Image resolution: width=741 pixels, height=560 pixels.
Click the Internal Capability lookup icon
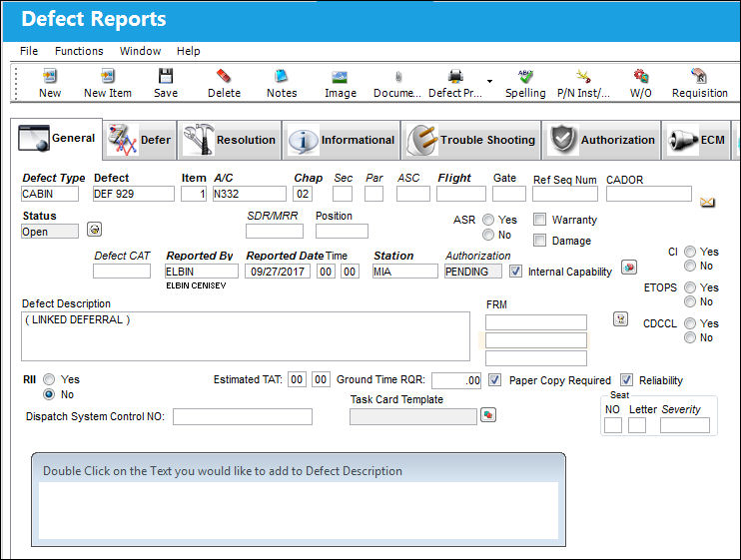click(628, 268)
